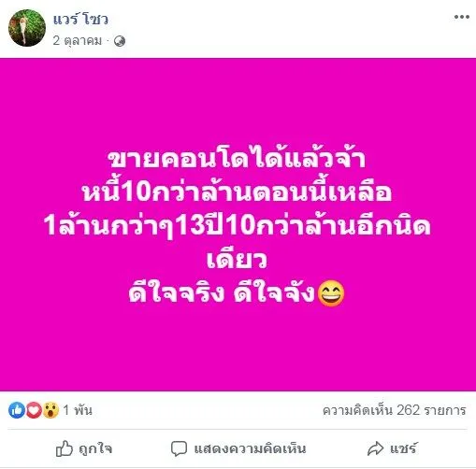This screenshot has height=469, width=476.
Task: Open the 2 ตุลาคม post timestamp
Action: 77,41
